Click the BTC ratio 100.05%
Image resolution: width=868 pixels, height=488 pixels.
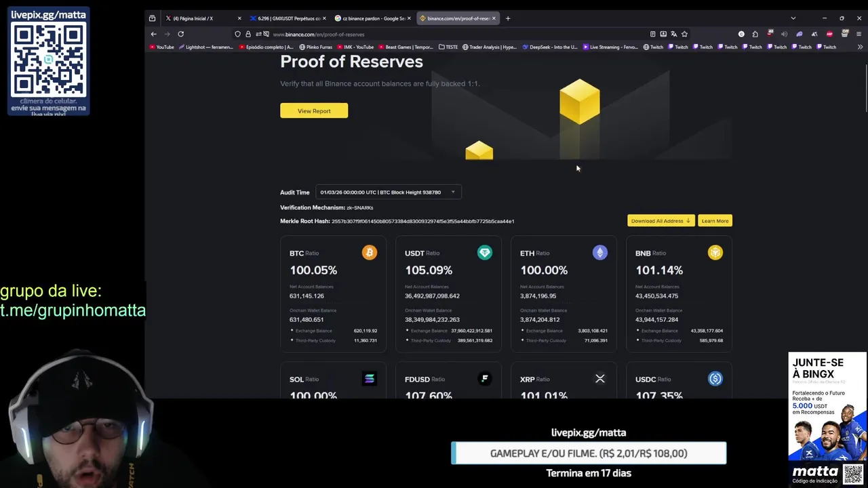pos(313,270)
